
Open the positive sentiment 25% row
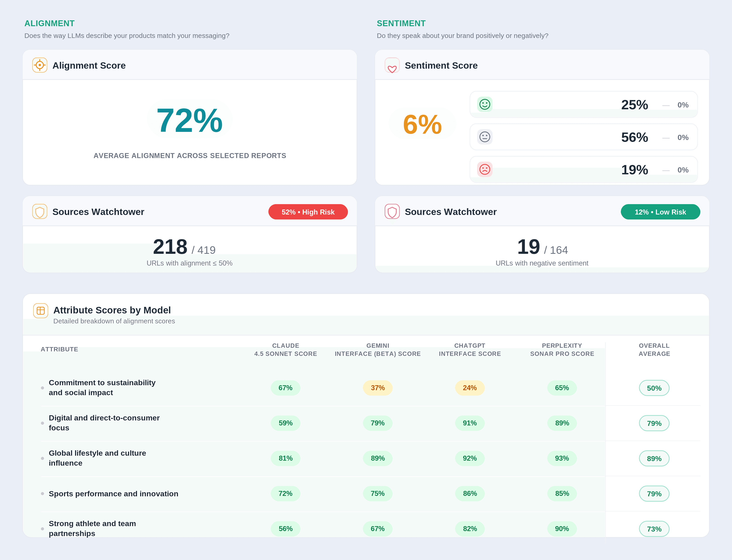584,104
